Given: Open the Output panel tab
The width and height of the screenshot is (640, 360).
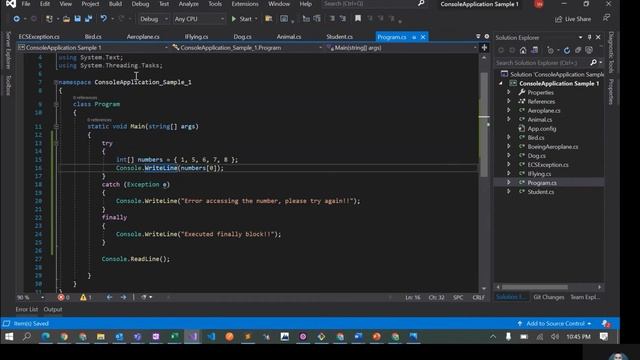Looking at the screenshot, I should [x=53, y=309].
